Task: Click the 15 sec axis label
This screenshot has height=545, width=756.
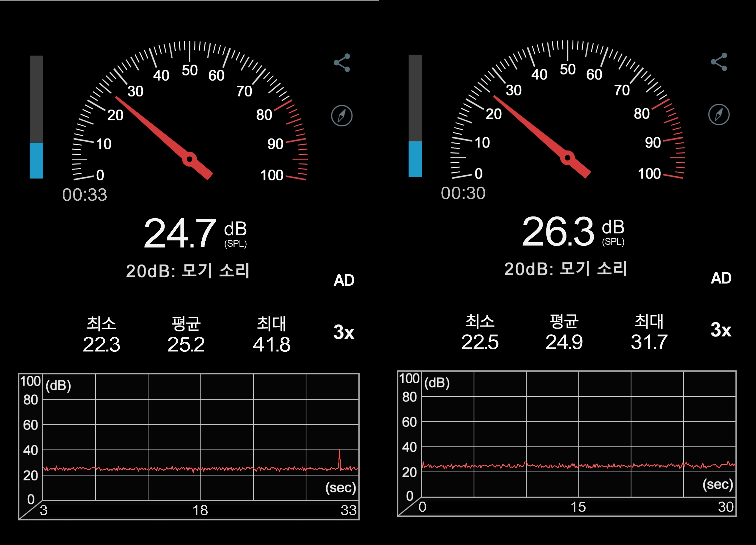Action: coord(578,507)
